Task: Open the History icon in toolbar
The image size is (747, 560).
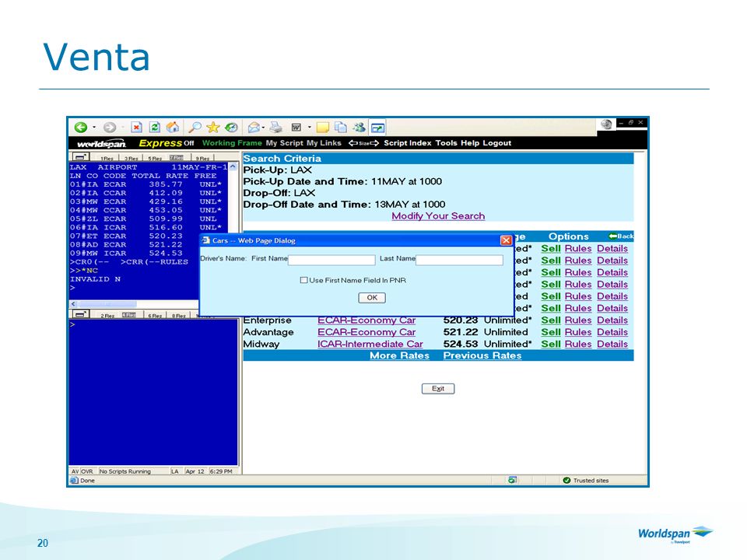Action: click(x=231, y=127)
